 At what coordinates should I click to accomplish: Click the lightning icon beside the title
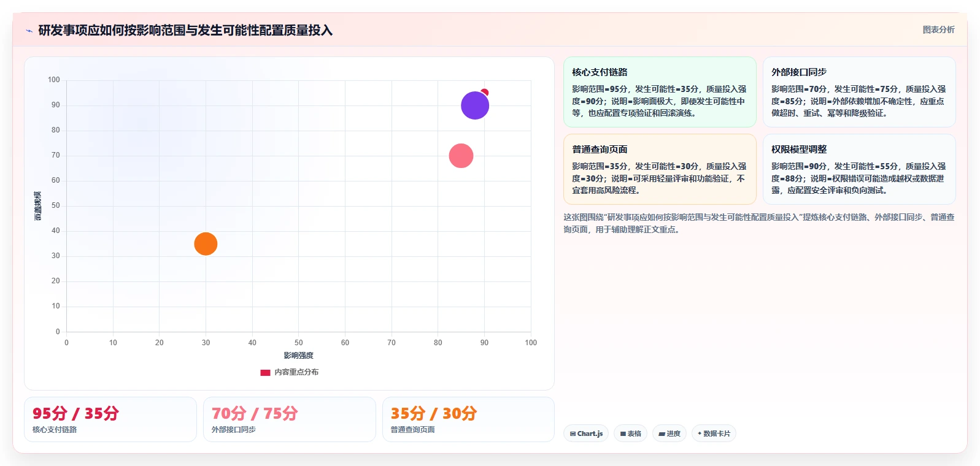[29, 31]
